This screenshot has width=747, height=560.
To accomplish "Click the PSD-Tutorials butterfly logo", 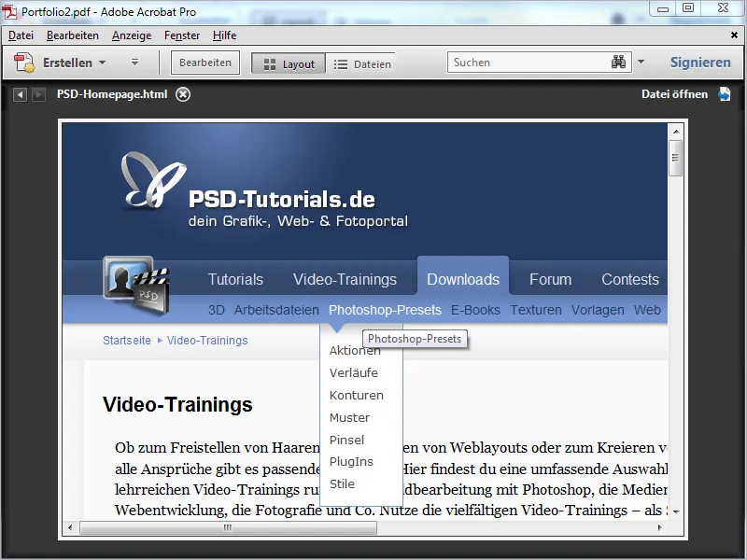I will tap(153, 180).
